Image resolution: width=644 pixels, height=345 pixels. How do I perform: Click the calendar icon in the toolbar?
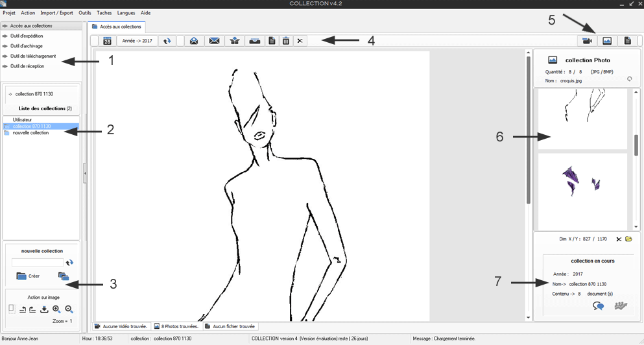(x=107, y=41)
